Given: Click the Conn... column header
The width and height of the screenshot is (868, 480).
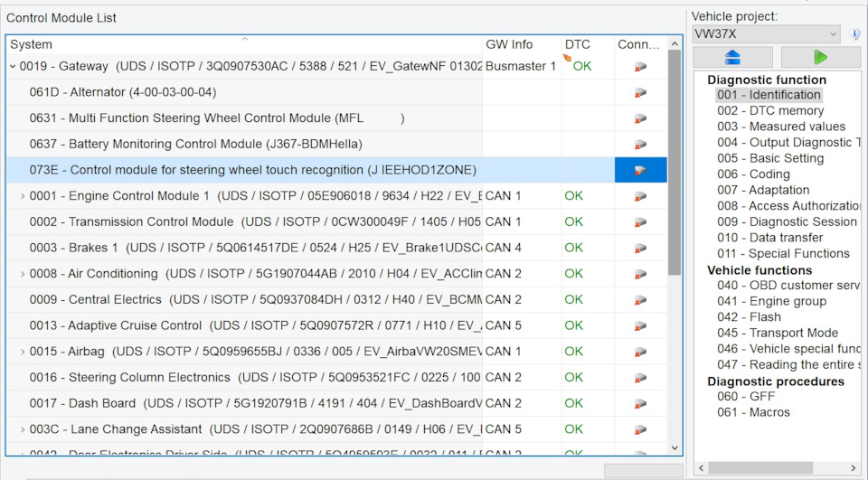Looking at the screenshot, I should pyautogui.click(x=640, y=44).
